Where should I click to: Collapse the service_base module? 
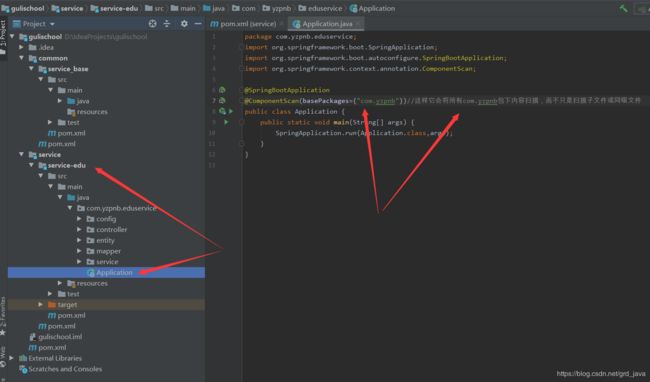pos(32,69)
